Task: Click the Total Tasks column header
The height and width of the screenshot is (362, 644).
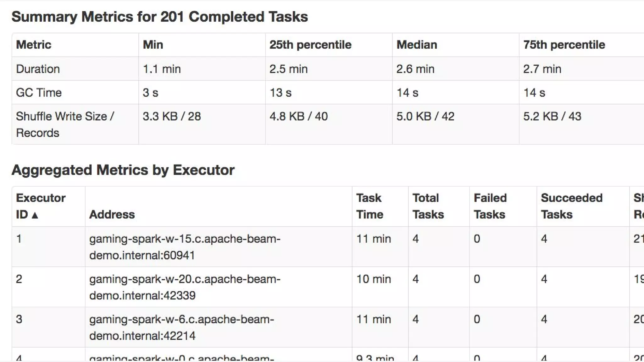Action: [x=428, y=206]
